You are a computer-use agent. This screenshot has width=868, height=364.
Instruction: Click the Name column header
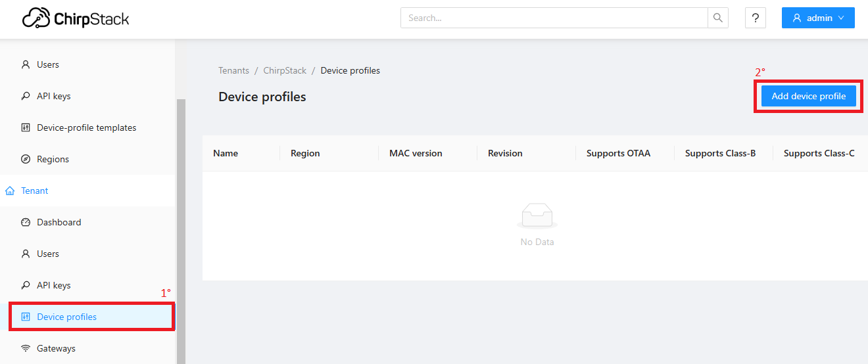[x=226, y=153]
